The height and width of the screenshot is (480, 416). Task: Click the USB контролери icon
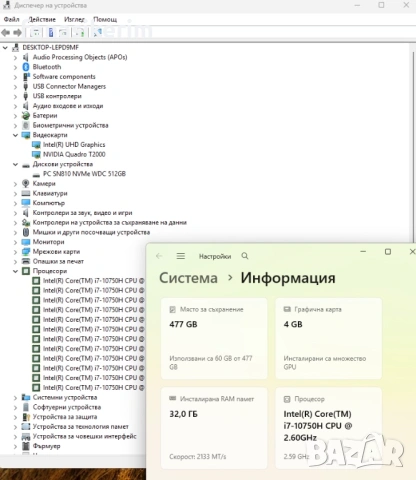(x=26, y=96)
